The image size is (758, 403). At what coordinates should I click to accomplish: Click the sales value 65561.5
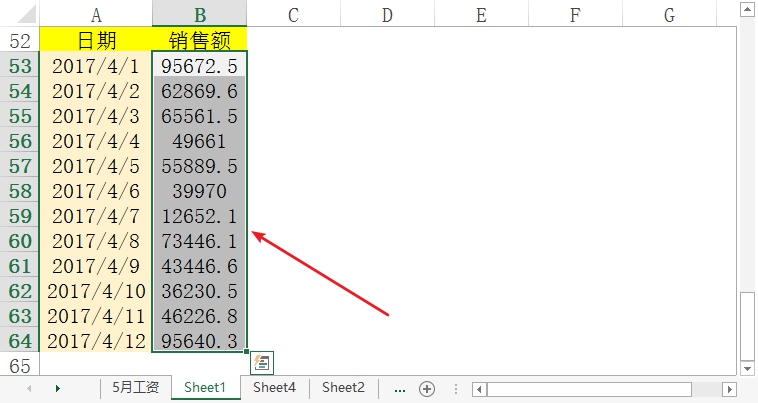tap(200, 116)
